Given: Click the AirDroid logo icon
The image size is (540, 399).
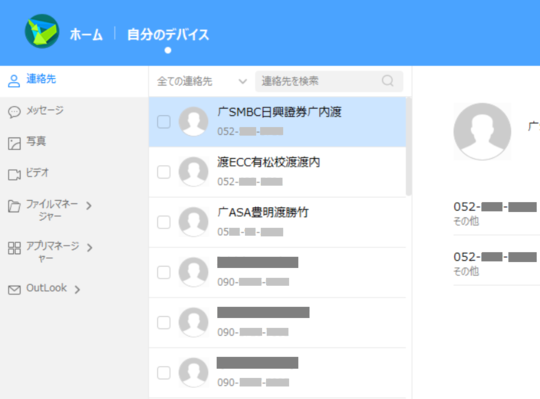Looking at the screenshot, I should click(42, 31).
